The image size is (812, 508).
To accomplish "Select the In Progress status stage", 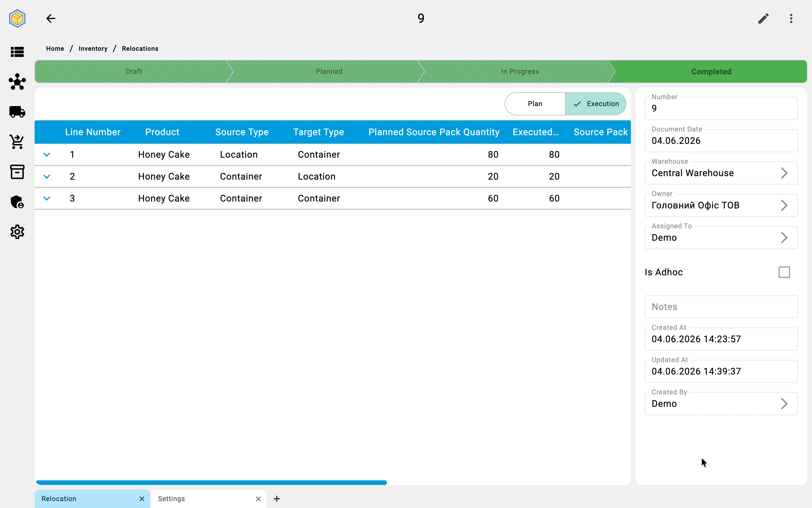I will (520, 72).
